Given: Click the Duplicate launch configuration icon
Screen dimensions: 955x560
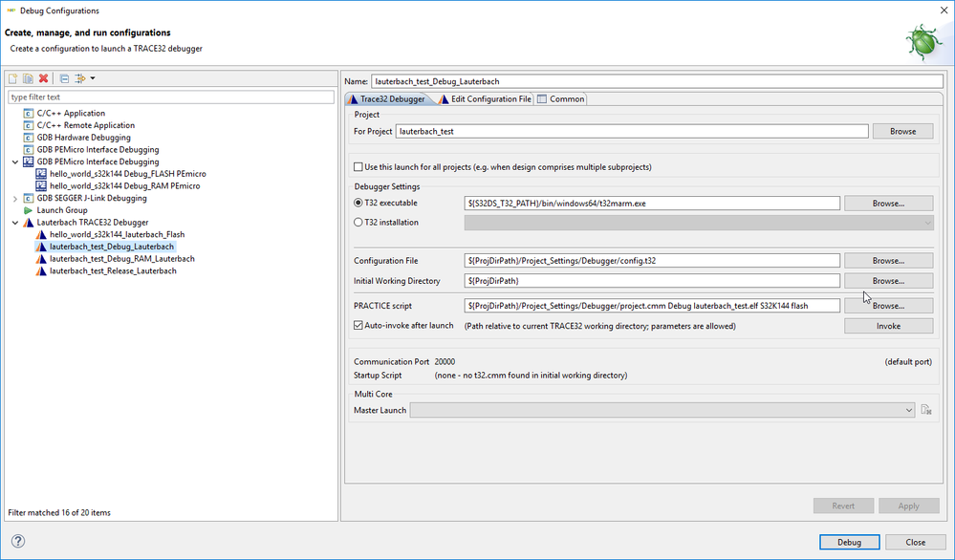Looking at the screenshot, I should click(x=28, y=78).
